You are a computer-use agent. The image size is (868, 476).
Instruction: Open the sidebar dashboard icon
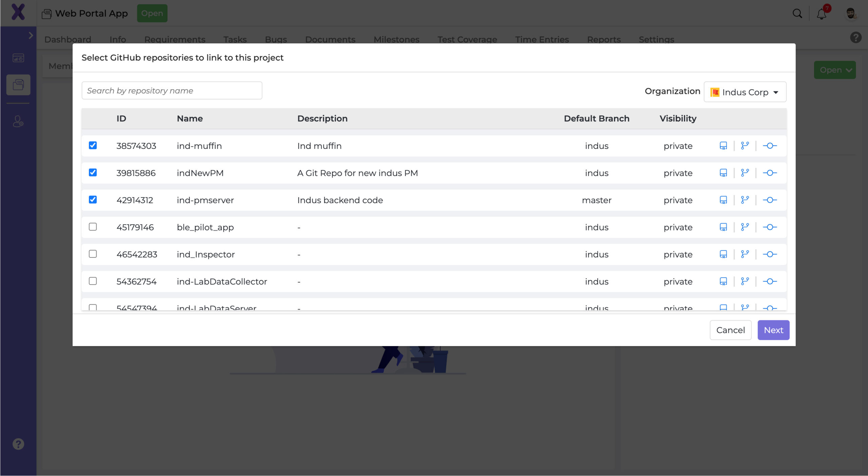pos(18,58)
